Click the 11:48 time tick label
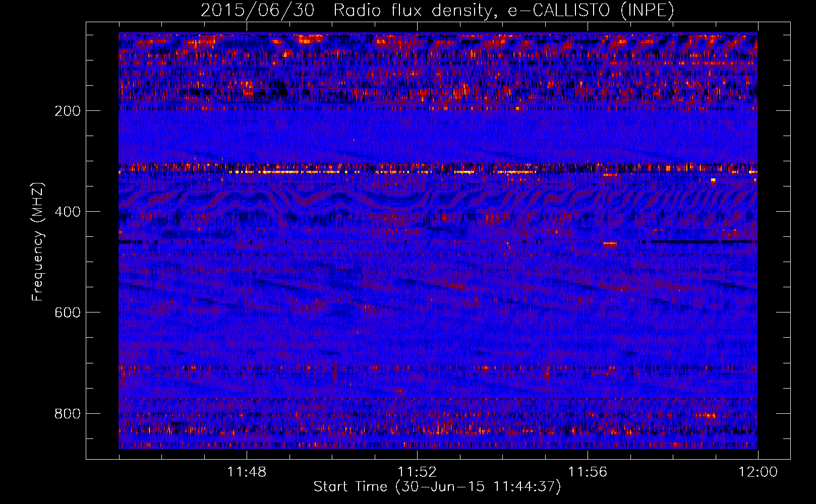This screenshot has height=504, width=816. [x=247, y=472]
